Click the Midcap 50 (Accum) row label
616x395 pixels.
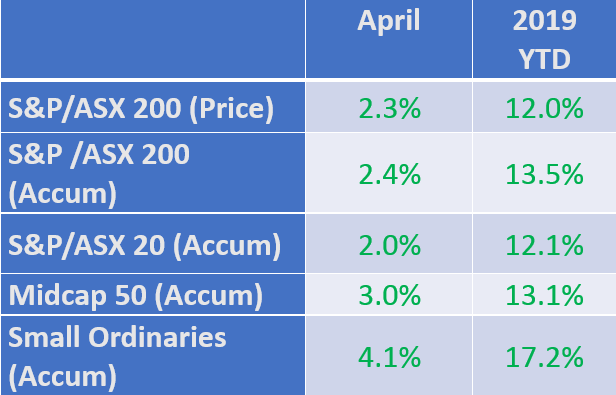tap(153, 294)
